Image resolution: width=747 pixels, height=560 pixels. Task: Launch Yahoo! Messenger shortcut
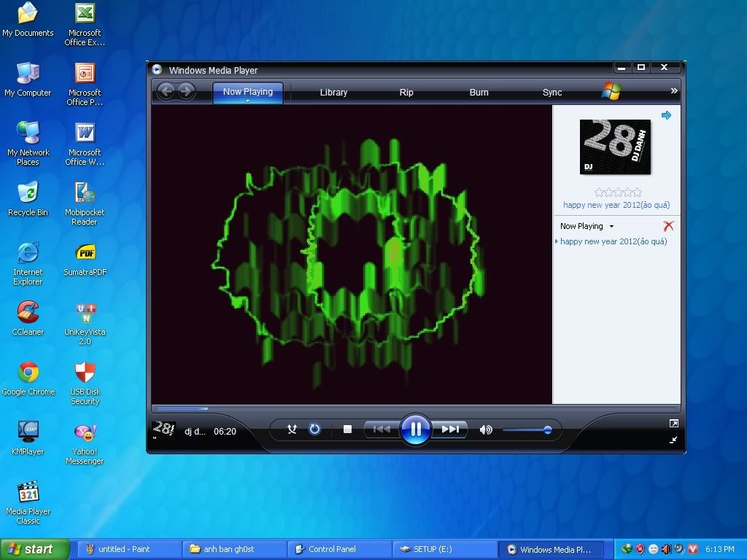pyautogui.click(x=85, y=443)
